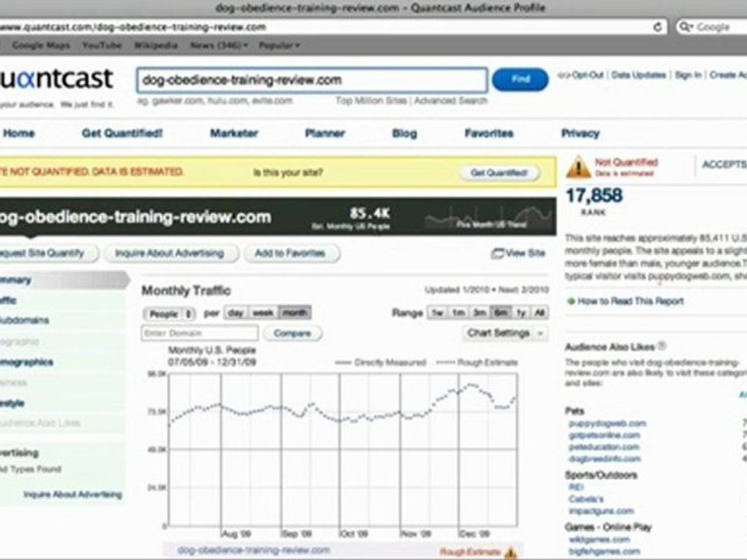Open bigfishgames.com link

pyautogui.click(x=604, y=551)
